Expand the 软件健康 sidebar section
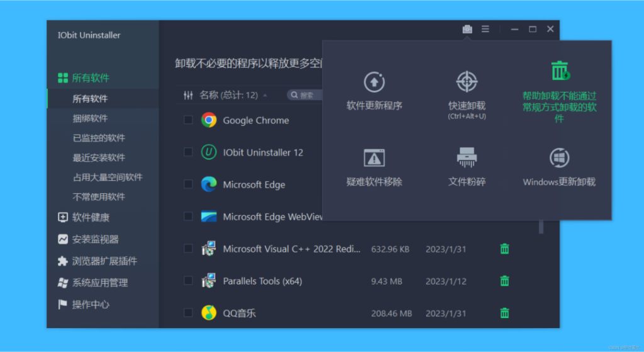Screen dimensions: 644x352 tap(91, 217)
